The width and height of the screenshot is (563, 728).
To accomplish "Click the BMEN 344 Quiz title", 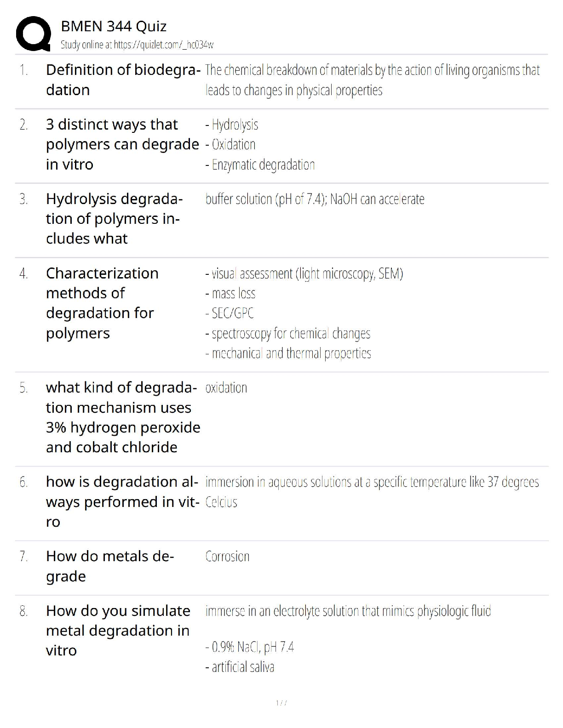I will click(114, 27).
